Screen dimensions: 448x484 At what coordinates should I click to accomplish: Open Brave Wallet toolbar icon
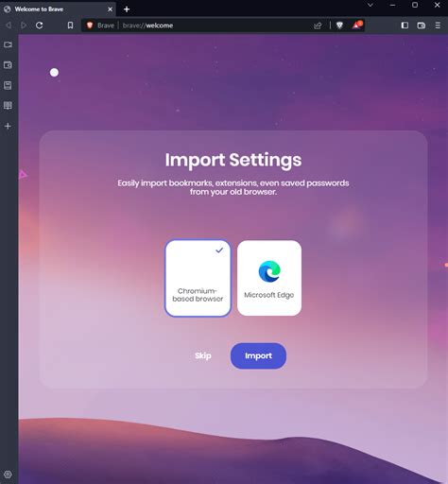click(x=422, y=26)
